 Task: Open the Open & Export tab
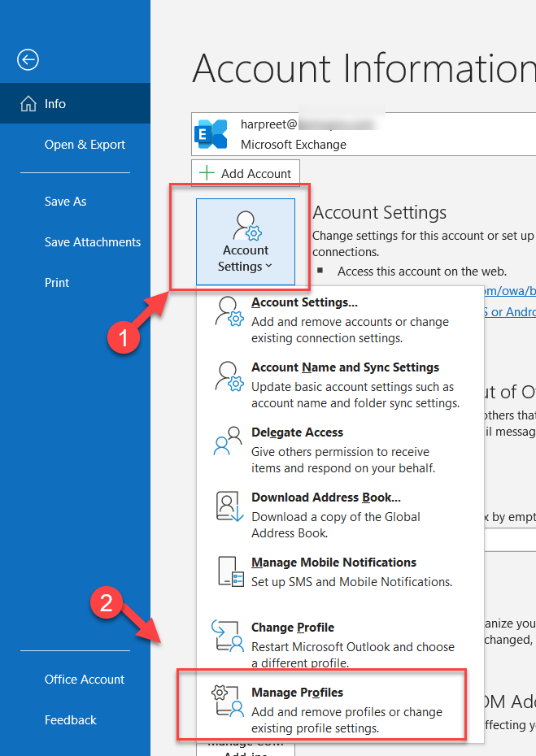pyautogui.click(x=85, y=144)
